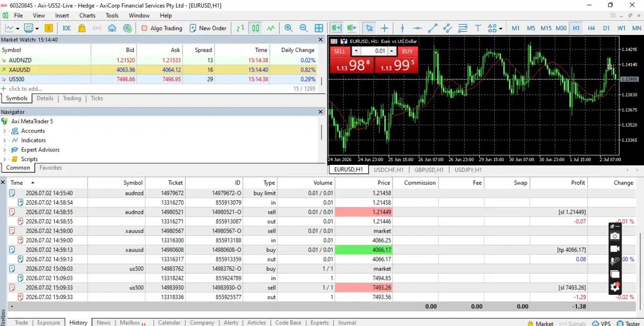
Task: Switch chart to candlestick type
Action: (x=255, y=28)
